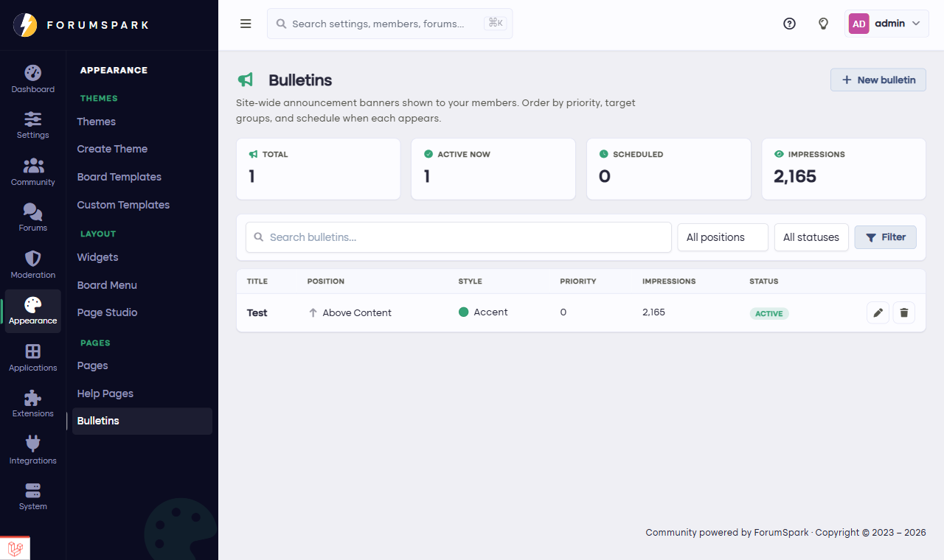Open the Settings sliders icon
This screenshot has height=560, width=944.
coord(33,119)
